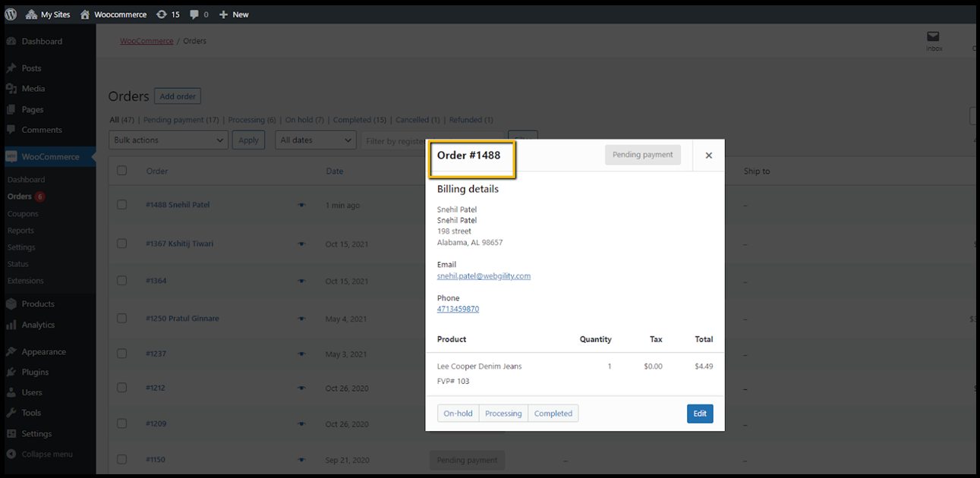Open the updates icon showing 15
This screenshot has width=980, height=478.
pos(162,14)
